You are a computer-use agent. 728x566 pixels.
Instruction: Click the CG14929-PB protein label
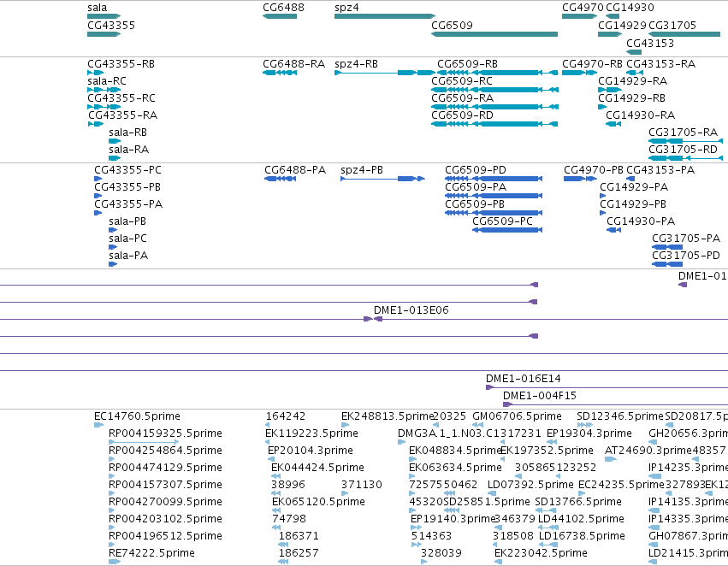(x=633, y=204)
